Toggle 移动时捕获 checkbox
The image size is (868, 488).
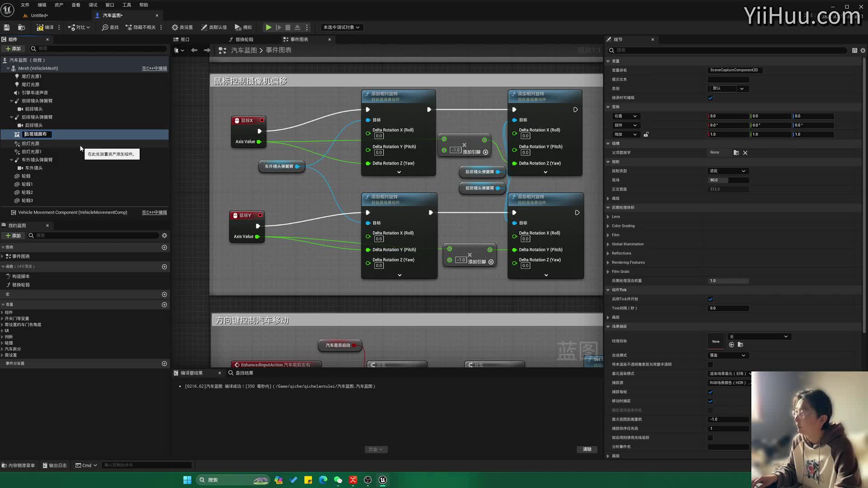(710, 401)
